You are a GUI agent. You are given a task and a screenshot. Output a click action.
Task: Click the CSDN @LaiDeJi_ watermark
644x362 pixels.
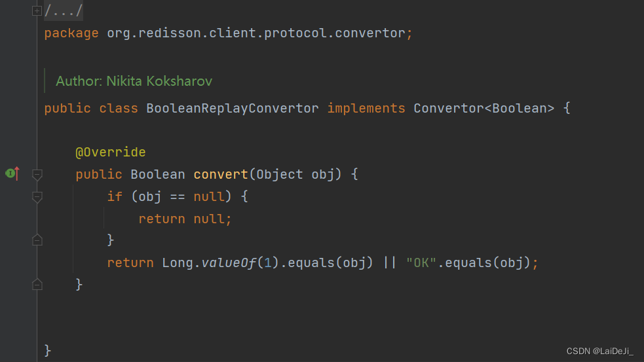coord(599,352)
